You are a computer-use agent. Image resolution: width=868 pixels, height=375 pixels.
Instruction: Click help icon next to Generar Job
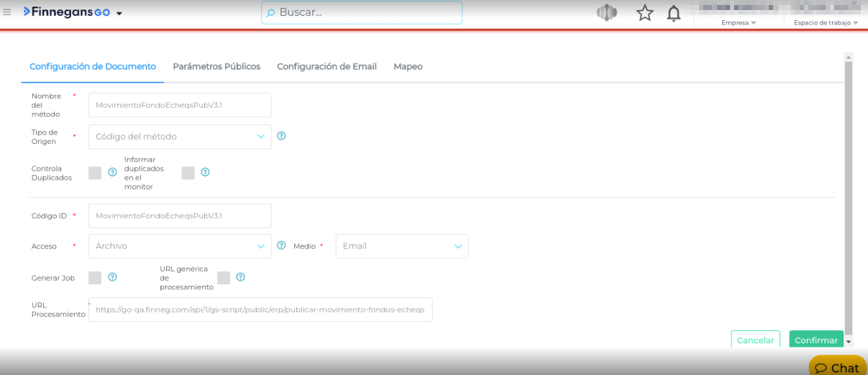(x=112, y=277)
